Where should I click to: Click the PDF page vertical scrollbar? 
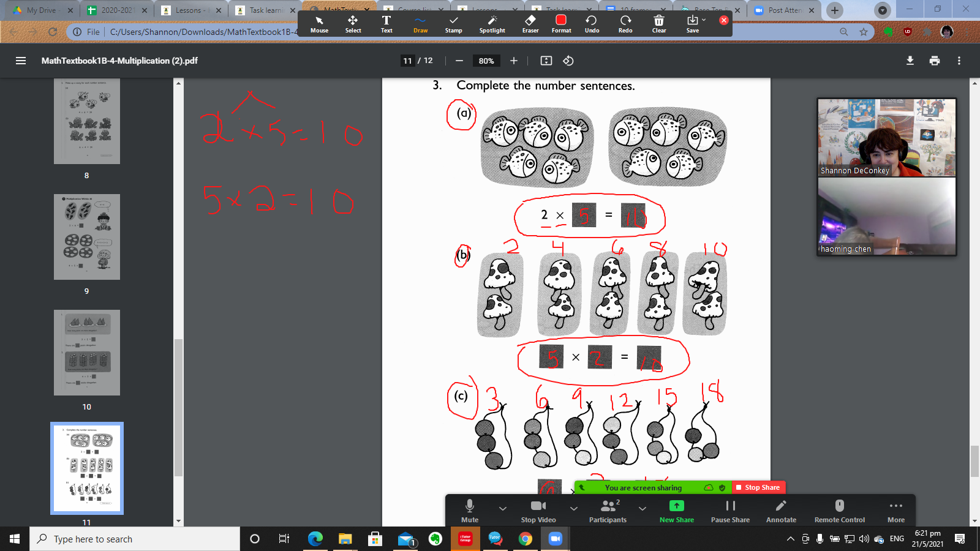click(975, 462)
